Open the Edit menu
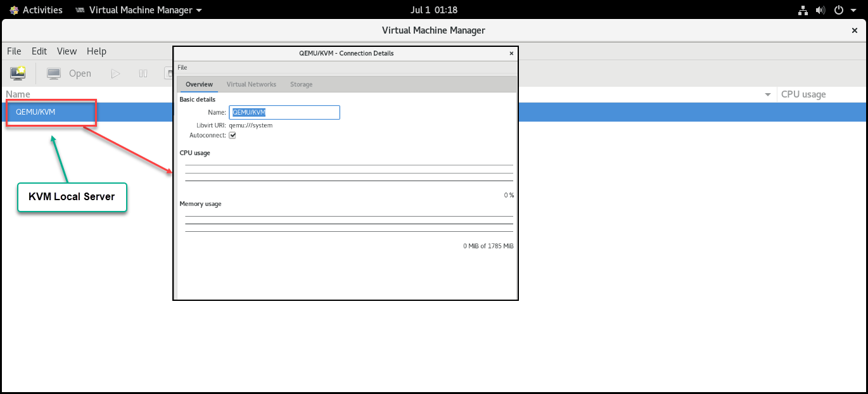The image size is (868, 394). (39, 51)
